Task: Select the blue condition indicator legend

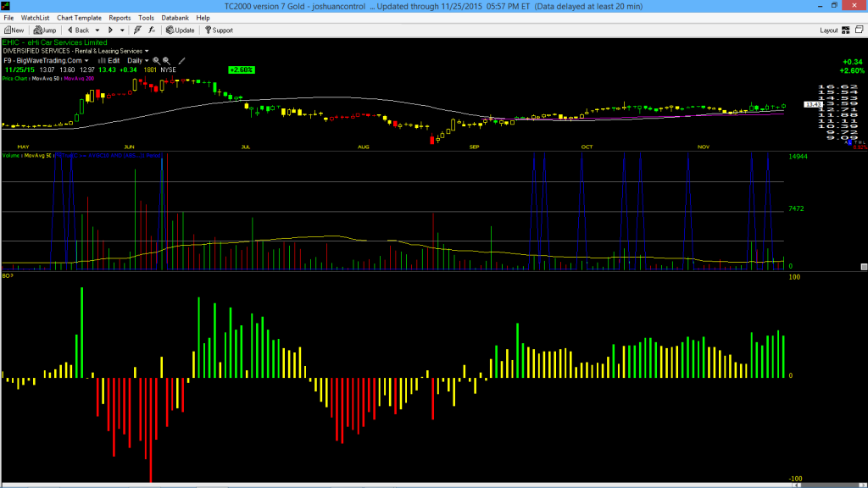Action: [108, 156]
